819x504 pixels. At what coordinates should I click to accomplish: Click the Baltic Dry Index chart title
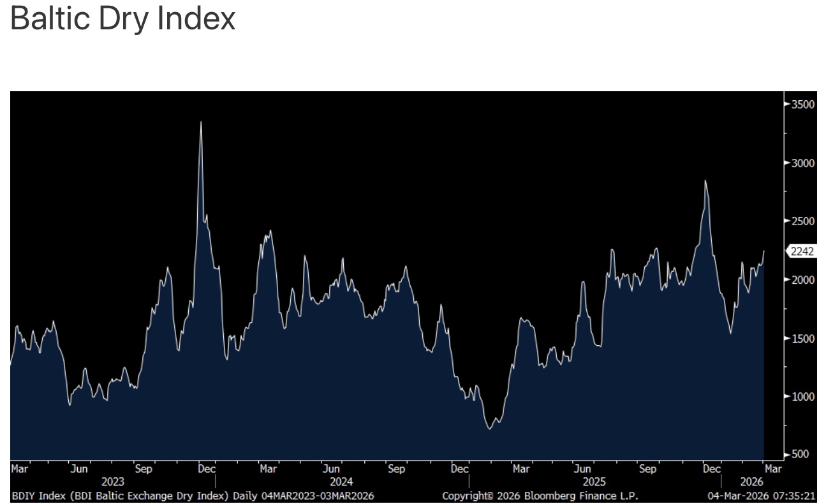point(124,19)
